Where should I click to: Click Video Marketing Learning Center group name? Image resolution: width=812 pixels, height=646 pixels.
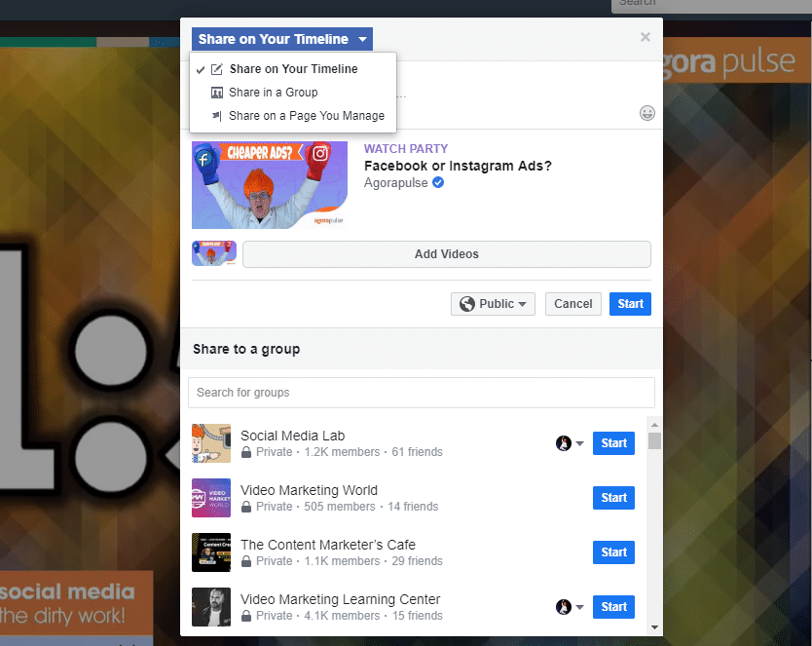[340, 599]
